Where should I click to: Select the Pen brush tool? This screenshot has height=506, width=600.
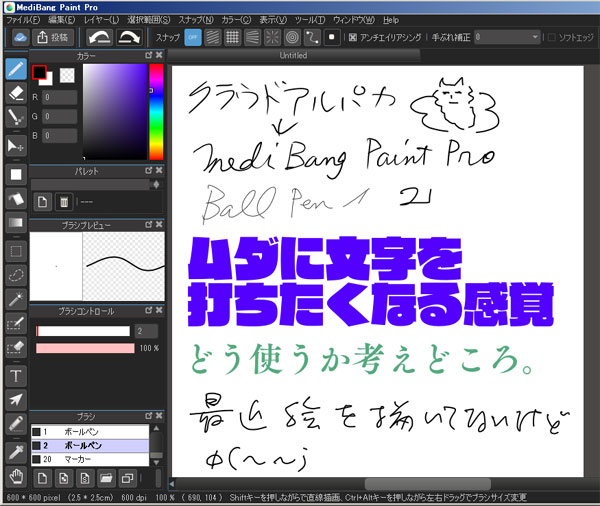pos(16,69)
